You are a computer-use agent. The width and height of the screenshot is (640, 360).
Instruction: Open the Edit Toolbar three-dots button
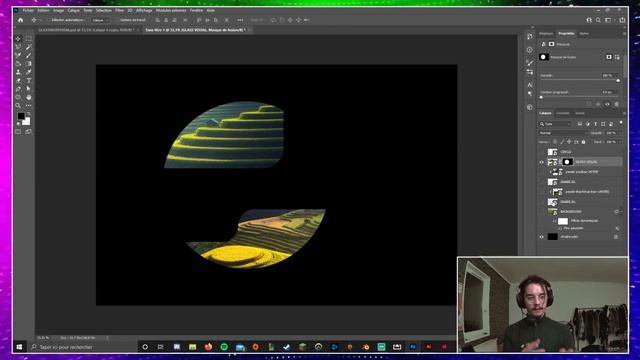tap(29, 105)
